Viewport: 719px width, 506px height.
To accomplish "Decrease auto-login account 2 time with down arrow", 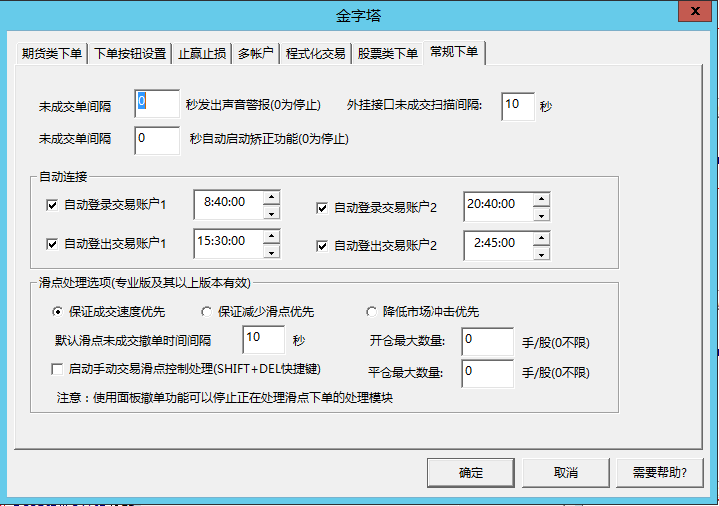I will (x=541, y=214).
